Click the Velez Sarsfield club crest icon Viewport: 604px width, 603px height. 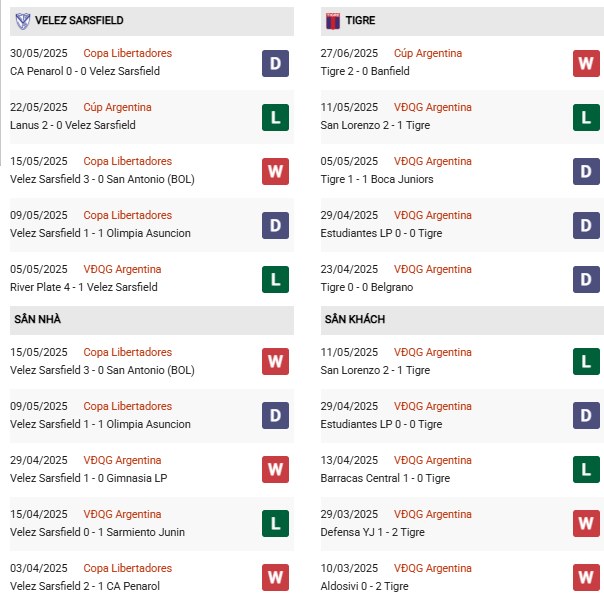point(21,20)
